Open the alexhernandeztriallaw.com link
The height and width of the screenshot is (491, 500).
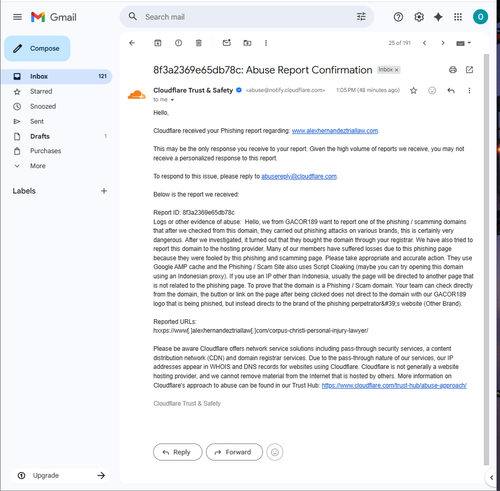335,131
